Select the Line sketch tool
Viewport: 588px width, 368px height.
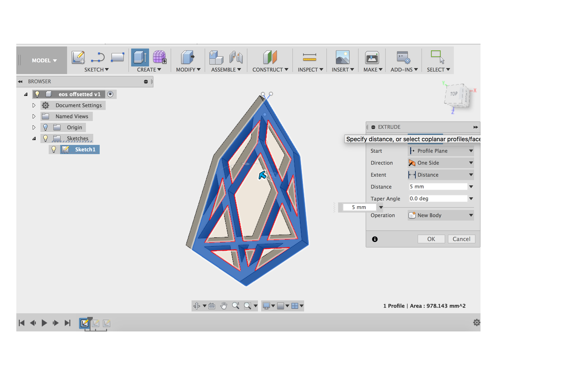click(x=98, y=57)
